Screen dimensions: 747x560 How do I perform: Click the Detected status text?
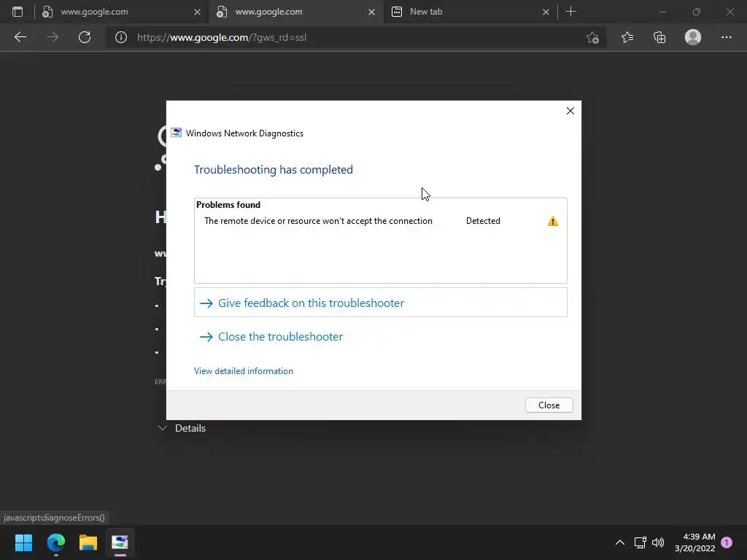pyautogui.click(x=483, y=221)
